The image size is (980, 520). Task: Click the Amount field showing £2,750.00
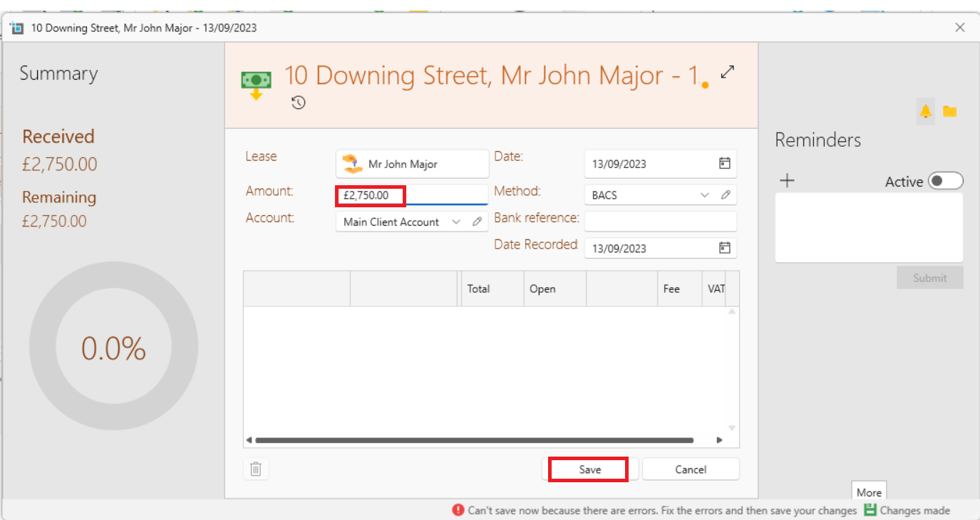point(412,195)
